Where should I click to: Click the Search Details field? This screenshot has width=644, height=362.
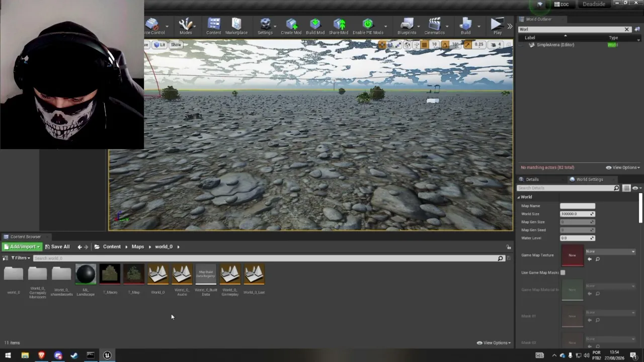click(569, 188)
